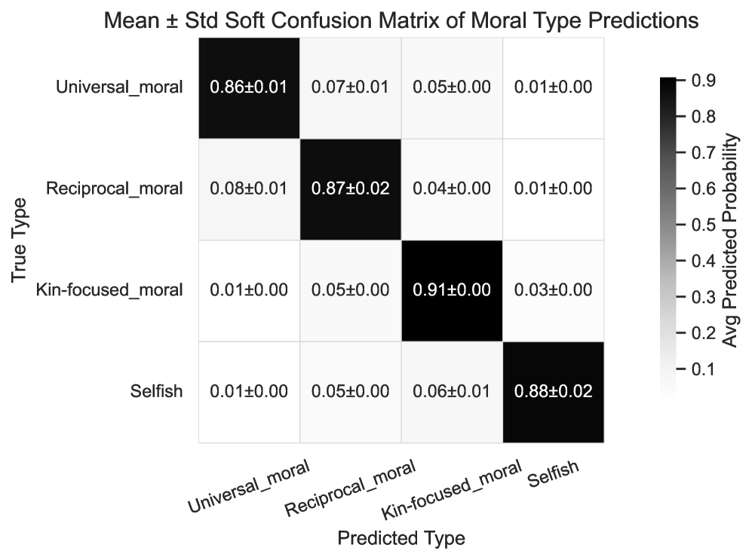Select the Kin-focused_moral label on the y-axis
The image size is (752, 560).
(x=109, y=290)
